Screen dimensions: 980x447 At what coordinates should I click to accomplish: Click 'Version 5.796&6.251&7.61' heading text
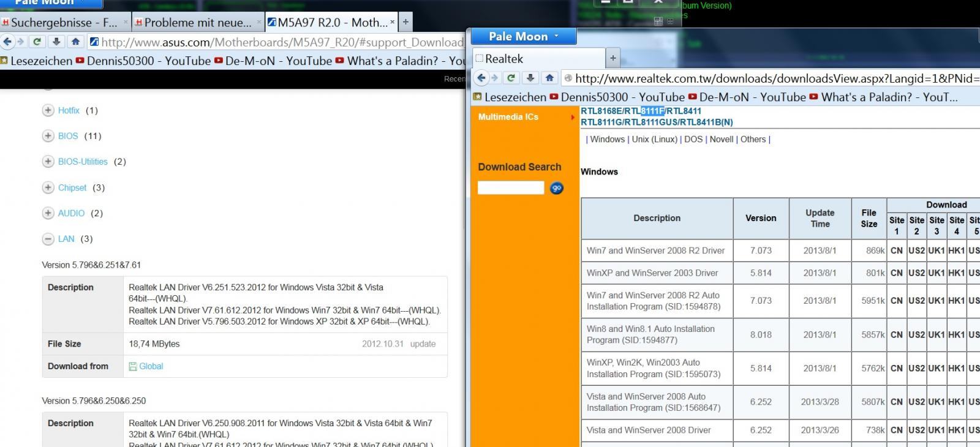[91, 265]
